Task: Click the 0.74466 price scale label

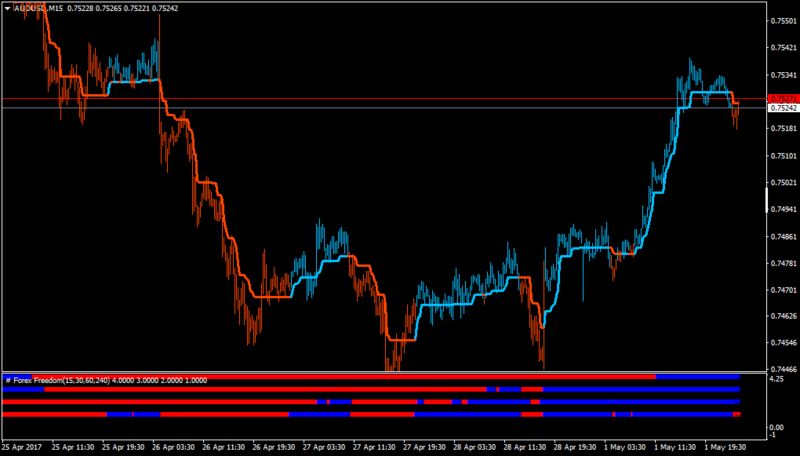Action: click(x=783, y=369)
